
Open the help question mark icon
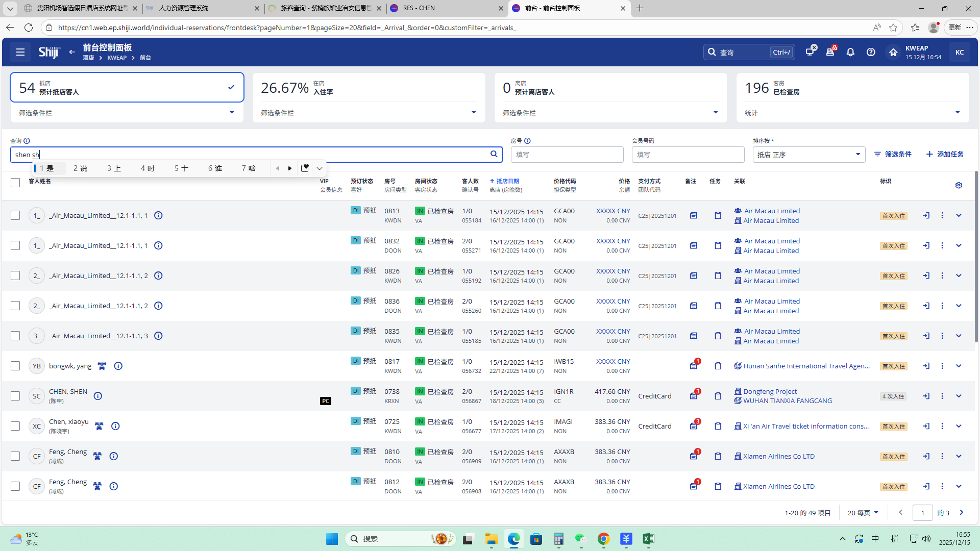[x=871, y=52]
